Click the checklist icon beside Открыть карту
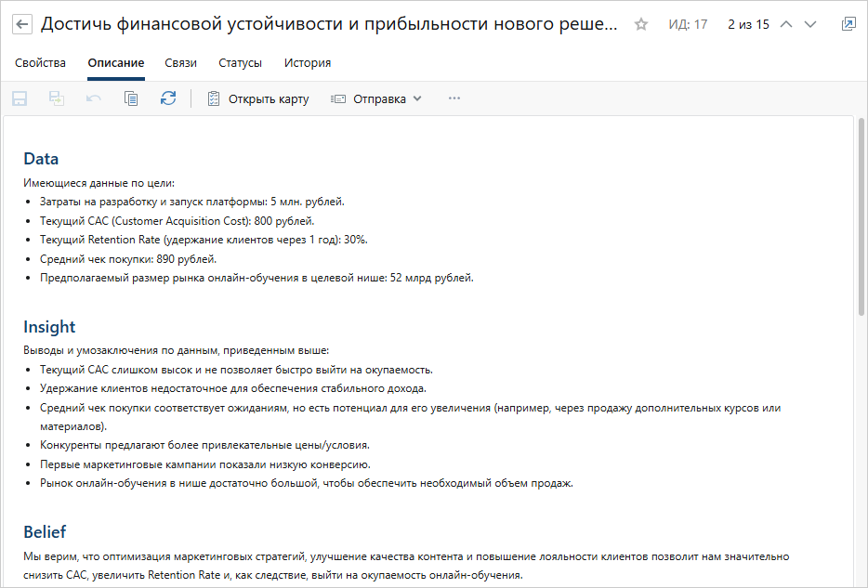The width and height of the screenshot is (868, 588). (x=213, y=98)
